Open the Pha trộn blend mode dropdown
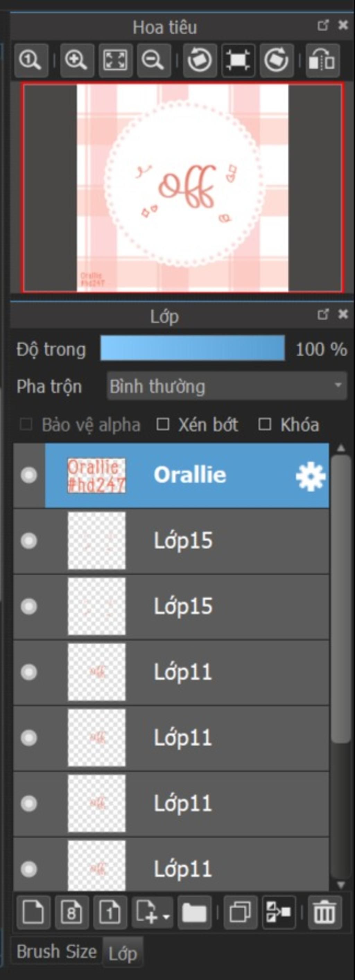Image resolution: width=355 pixels, height=980 pixels. pos(227,386)
